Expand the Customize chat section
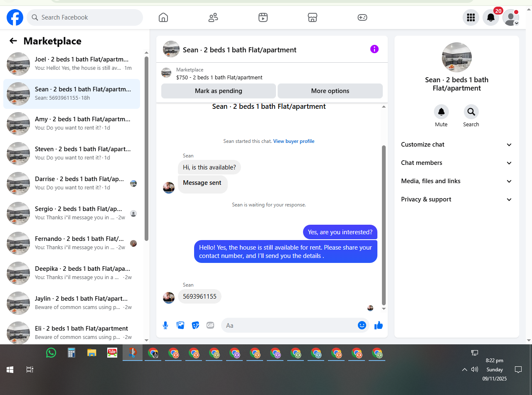Viewport: 532px width, 395px height. pos(456,145)
